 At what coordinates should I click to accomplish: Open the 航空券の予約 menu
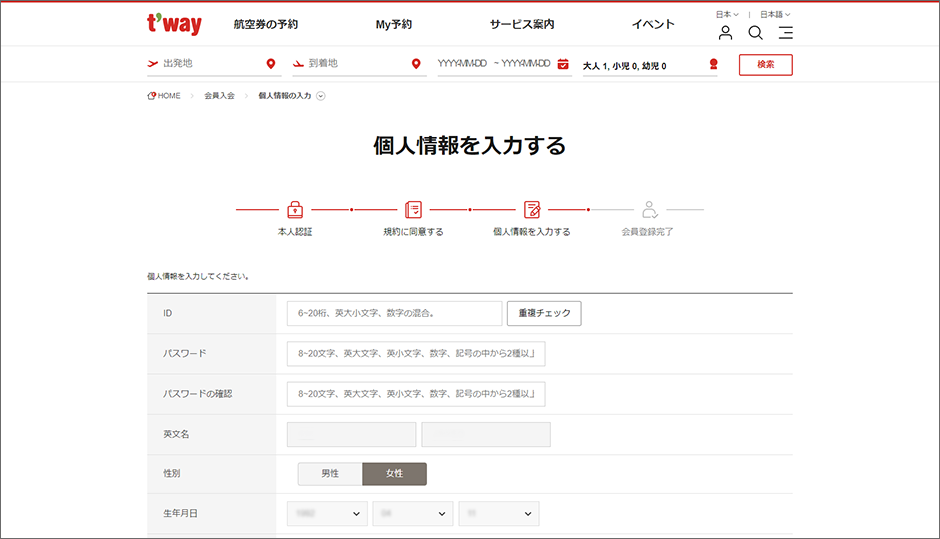click(x=265, y=24)
